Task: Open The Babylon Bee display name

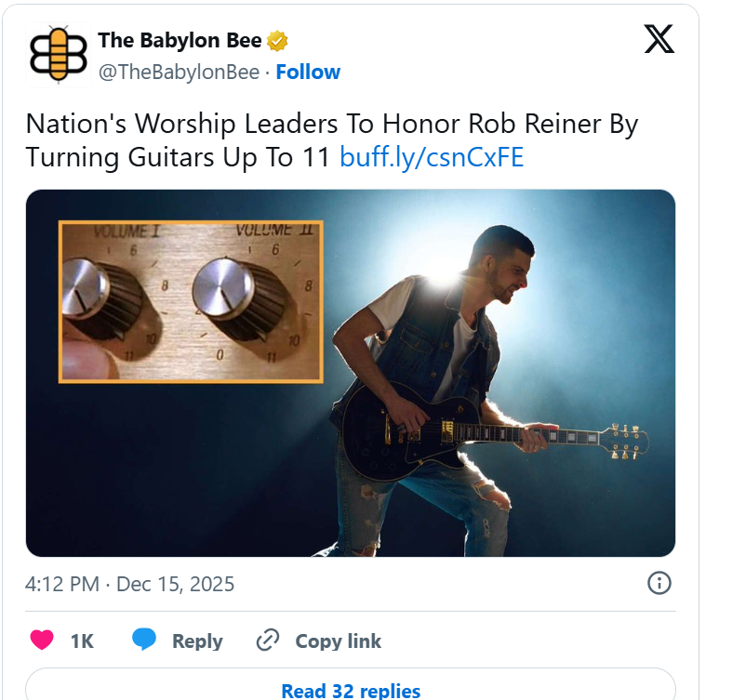Action: 180,41
